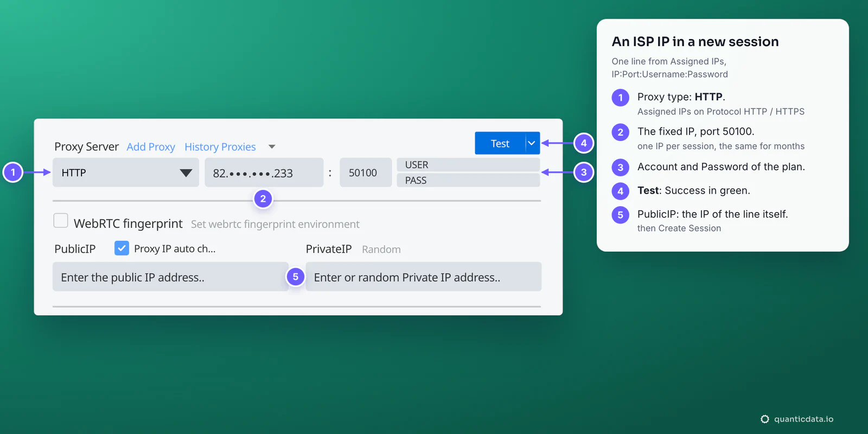Image resolution: width=868 pixels, height=434 pixels.
Task: Click the Random link next to PrivateIP
Action: 381,249
